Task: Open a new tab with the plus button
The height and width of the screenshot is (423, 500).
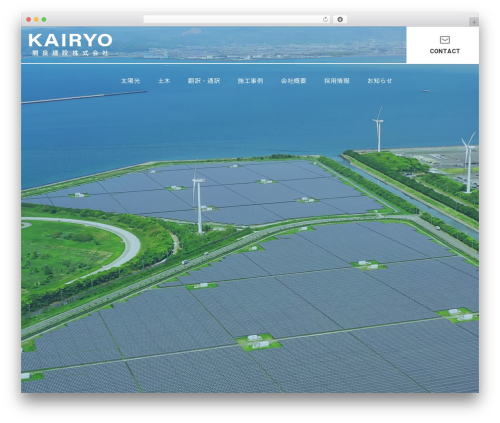Action: click(x=474, y=22)
